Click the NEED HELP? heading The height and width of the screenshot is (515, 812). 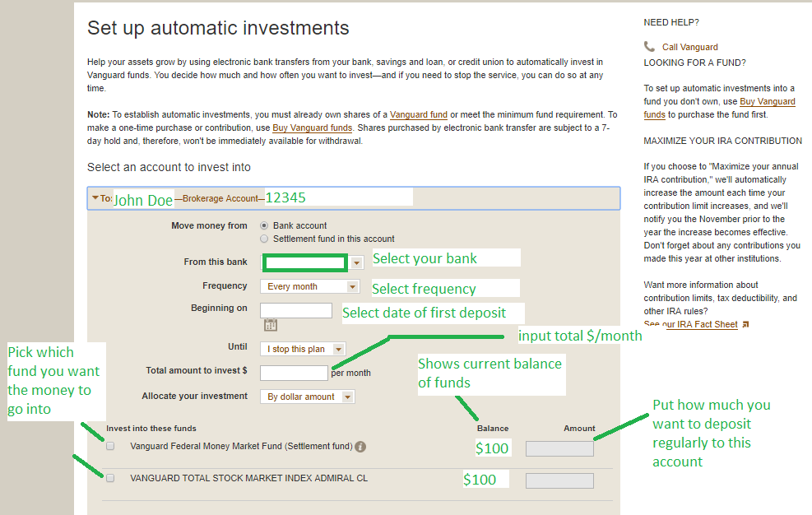671,22
